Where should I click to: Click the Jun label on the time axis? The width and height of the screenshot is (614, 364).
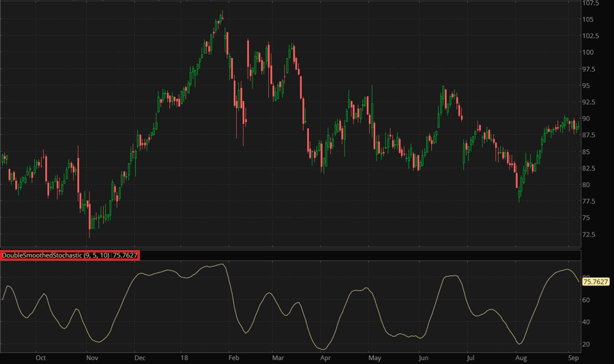tap(423, 357)
